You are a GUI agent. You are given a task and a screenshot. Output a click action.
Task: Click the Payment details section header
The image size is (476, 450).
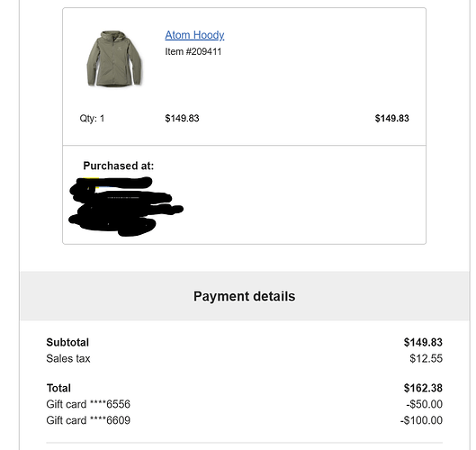pos(245,296)
